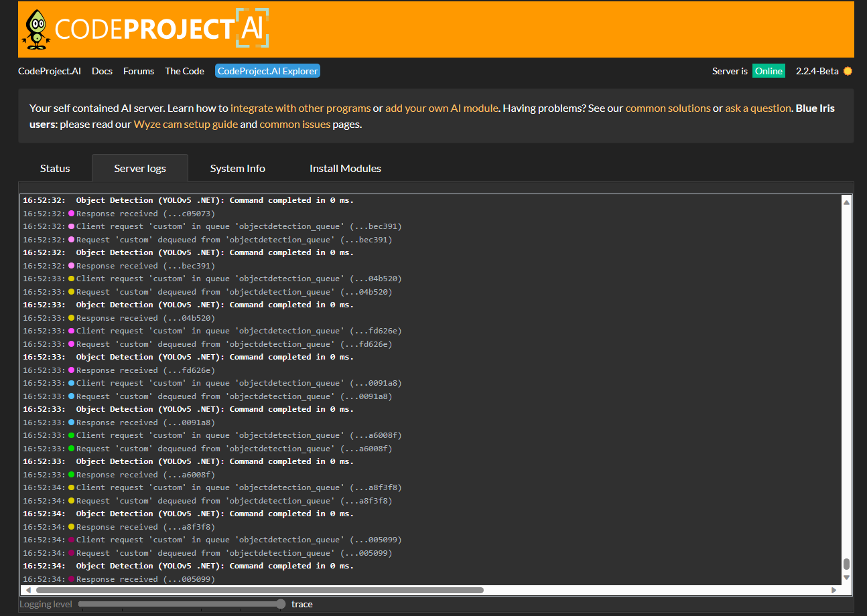Select the Server logs tab

140,168
